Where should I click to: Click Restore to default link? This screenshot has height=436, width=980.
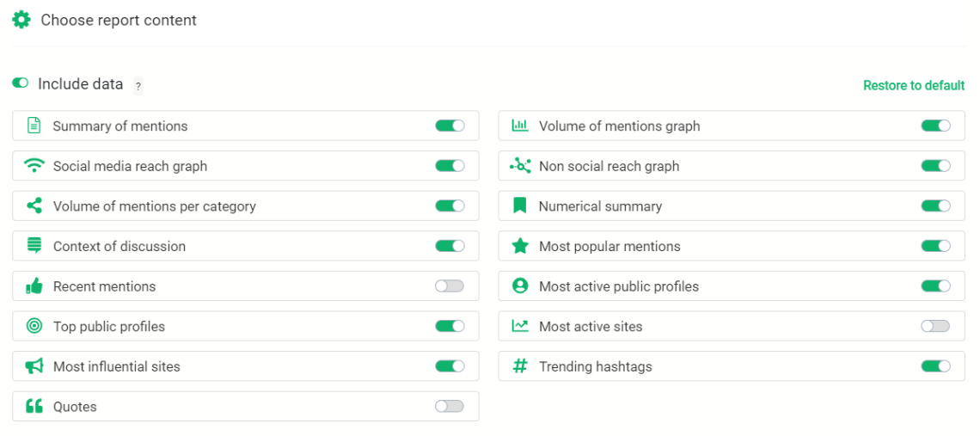point(914,85)
